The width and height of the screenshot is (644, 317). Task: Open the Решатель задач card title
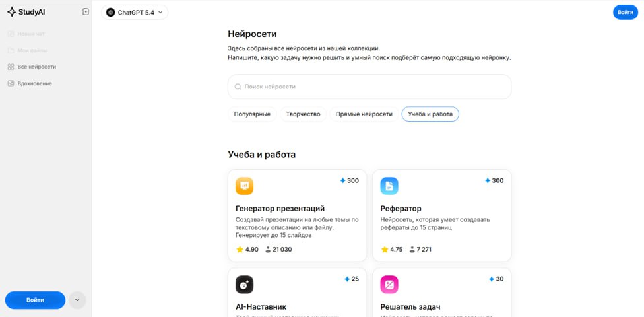tap(410, 306)
